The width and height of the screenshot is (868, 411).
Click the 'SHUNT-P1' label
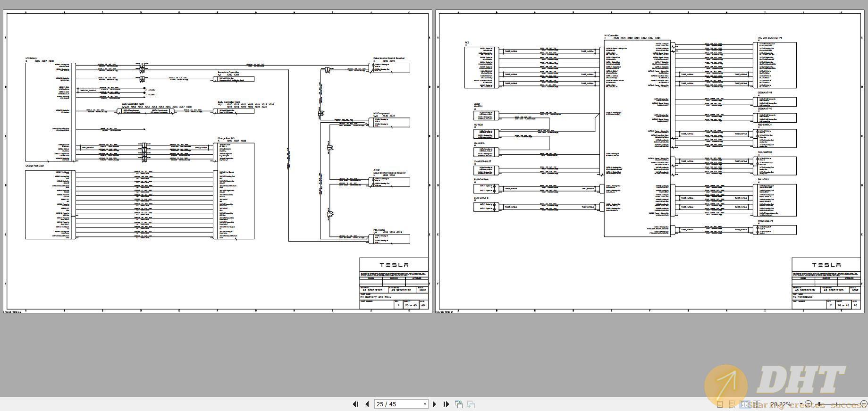[x=763, y=179]
